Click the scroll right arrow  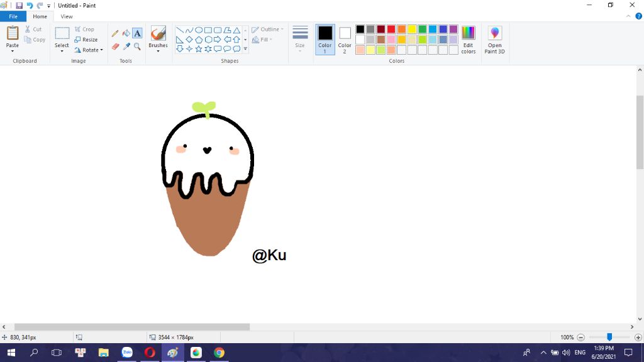[x=631, y=327]
